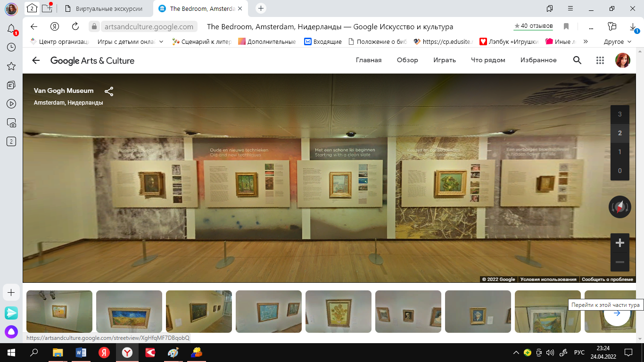The width and height of the screenshot is (644, 362).
Task: Select floor 3 in level picker
Action: pyautogui.click(x=620, y=114)
